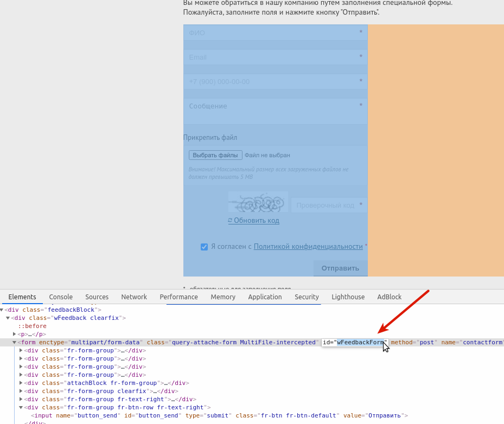This screenshot has width=504, height=424.
Task: Open the Lighthouse tab
Action: click(348, 297)
